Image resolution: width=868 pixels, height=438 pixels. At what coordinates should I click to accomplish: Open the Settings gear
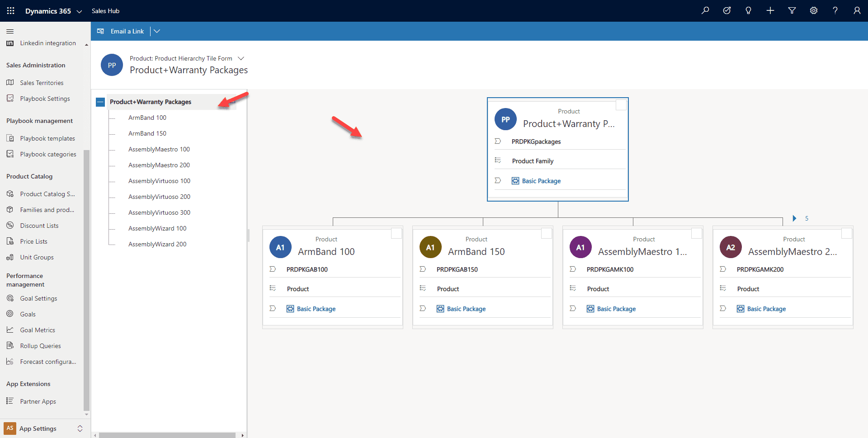coord(814,10)
